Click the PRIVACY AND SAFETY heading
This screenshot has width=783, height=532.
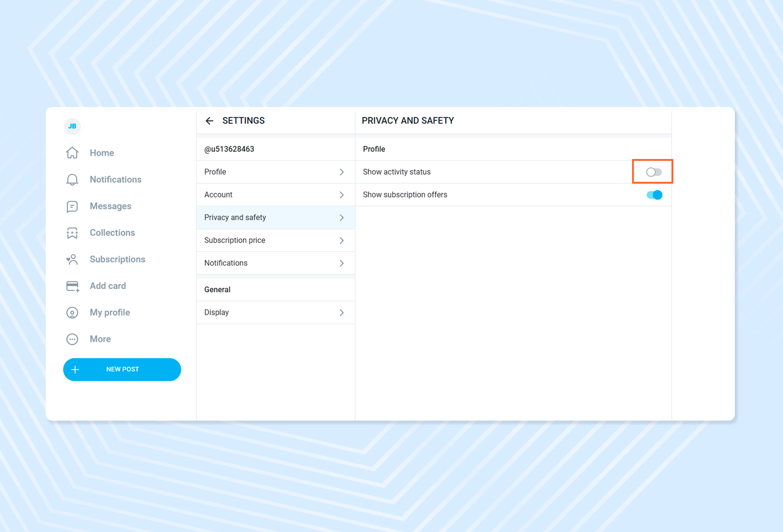point(408,120)
